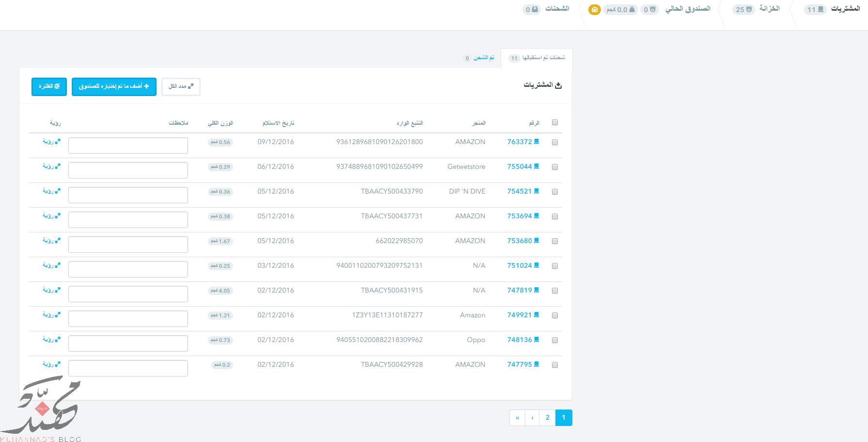Expand view (رؤية) for row 763372

51,141
